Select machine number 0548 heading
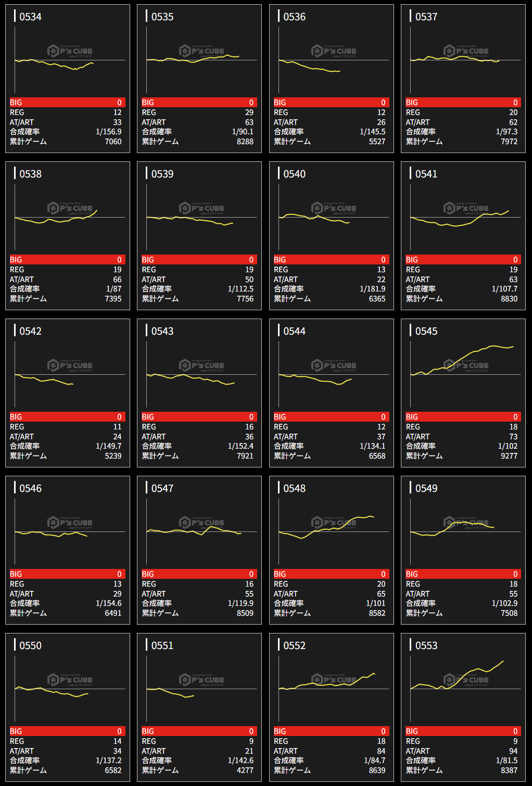The height and width of the screenshot is (786, 532). pos(294,488)
